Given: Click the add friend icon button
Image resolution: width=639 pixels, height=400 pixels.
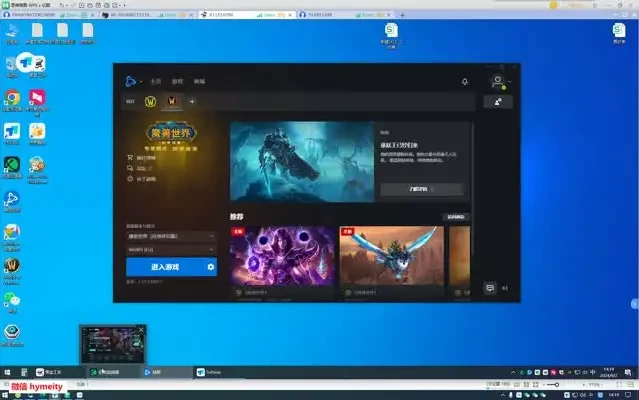Looking at the screenshot, I should (497, 101).
